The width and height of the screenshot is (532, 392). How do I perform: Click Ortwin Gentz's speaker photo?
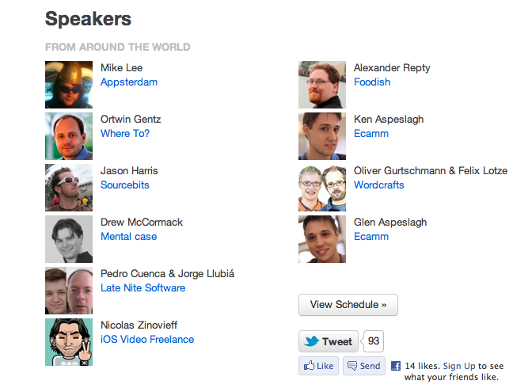[x=69, y=136]
